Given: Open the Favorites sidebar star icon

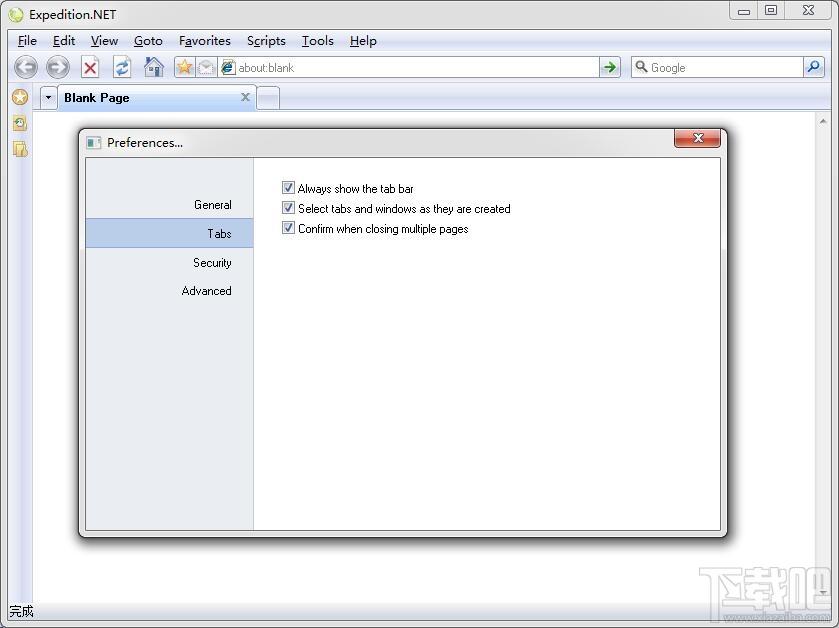Looking at the screenshot, I should click(x=20, y=97).
